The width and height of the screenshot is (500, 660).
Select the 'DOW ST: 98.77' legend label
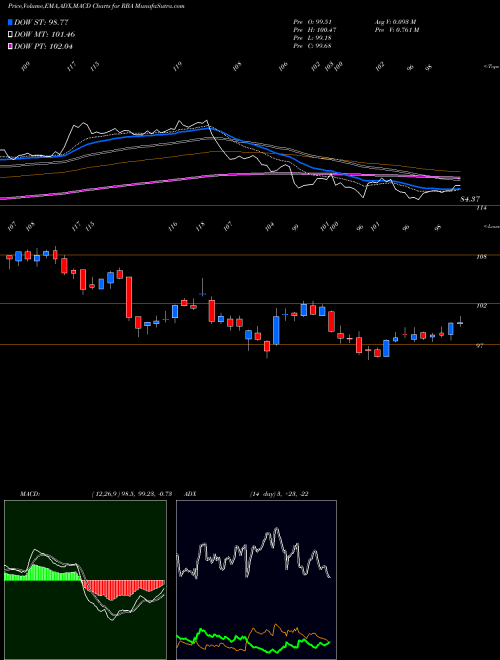(41, 22)
